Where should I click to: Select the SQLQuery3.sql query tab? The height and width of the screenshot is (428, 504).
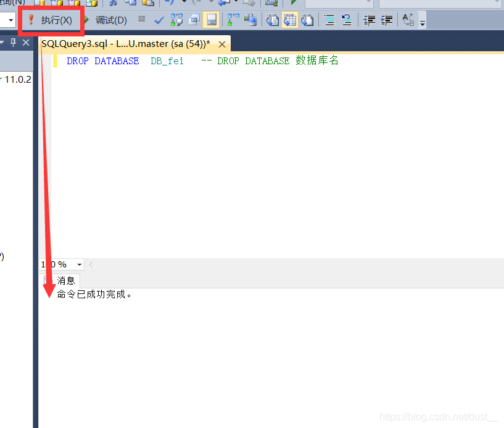click(126, 44)
